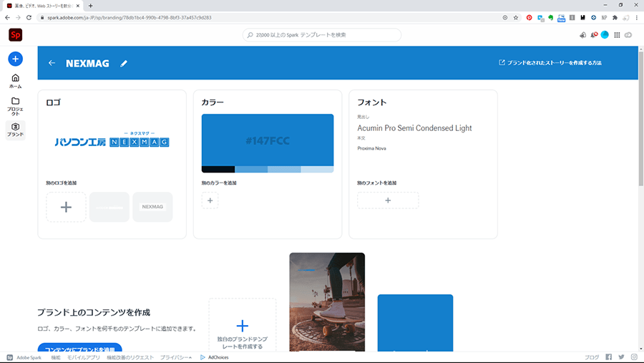Viewport: 644px width, 363px height.
Task: Click the Pinterest extension icon
Action: [x=529, y=18]
